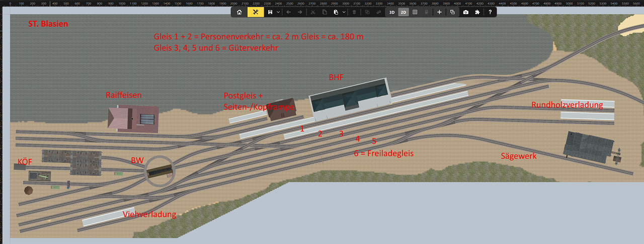Click the plus icon to add an object
The image size is (644, 244).
click(x=439, y=12)
